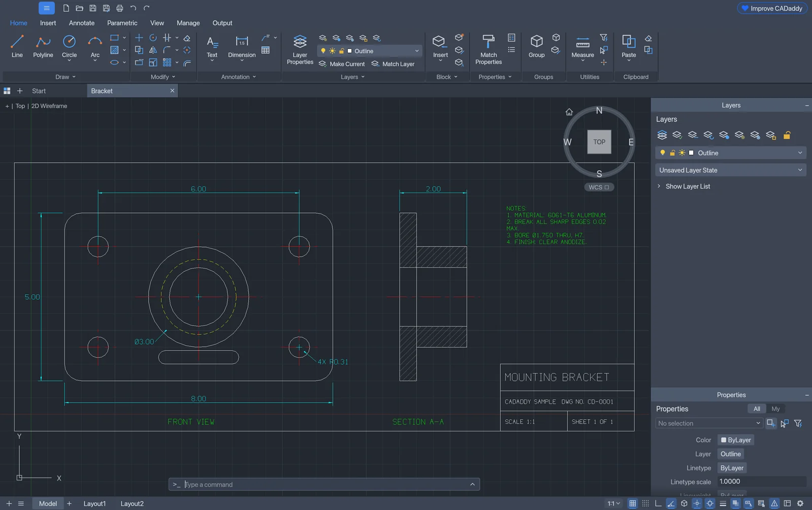Open Layer Properties manager
The height and width of the screenshot is (510, 812).
click(x=300, y=49)
